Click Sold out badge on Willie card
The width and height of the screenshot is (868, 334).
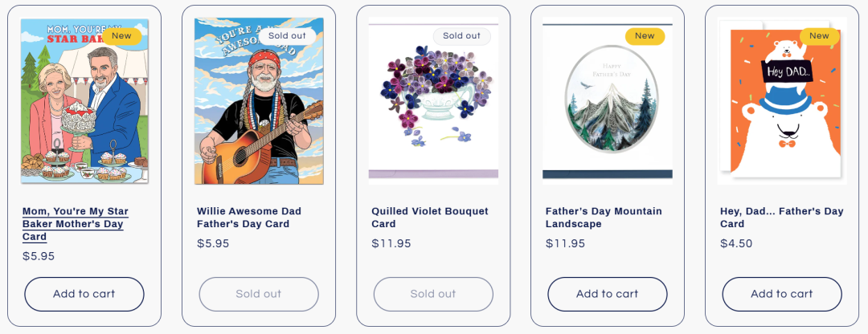tap(287, 36)
